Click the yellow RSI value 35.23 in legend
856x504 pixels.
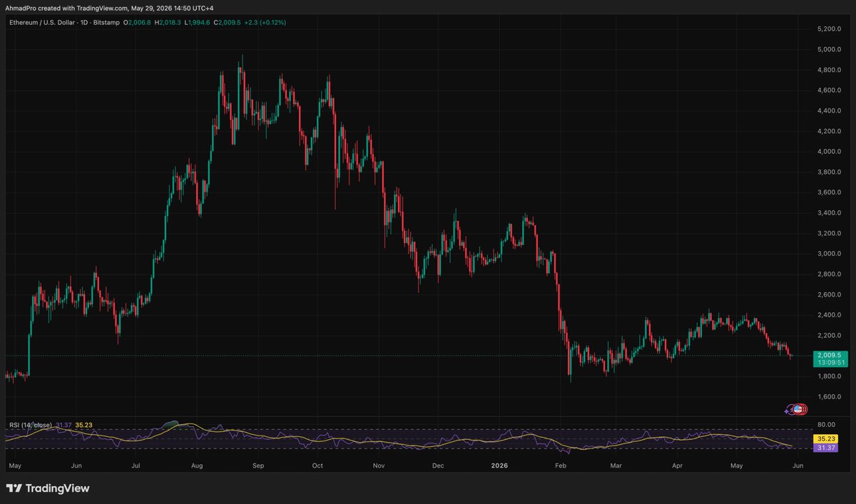tap(83, 425)
